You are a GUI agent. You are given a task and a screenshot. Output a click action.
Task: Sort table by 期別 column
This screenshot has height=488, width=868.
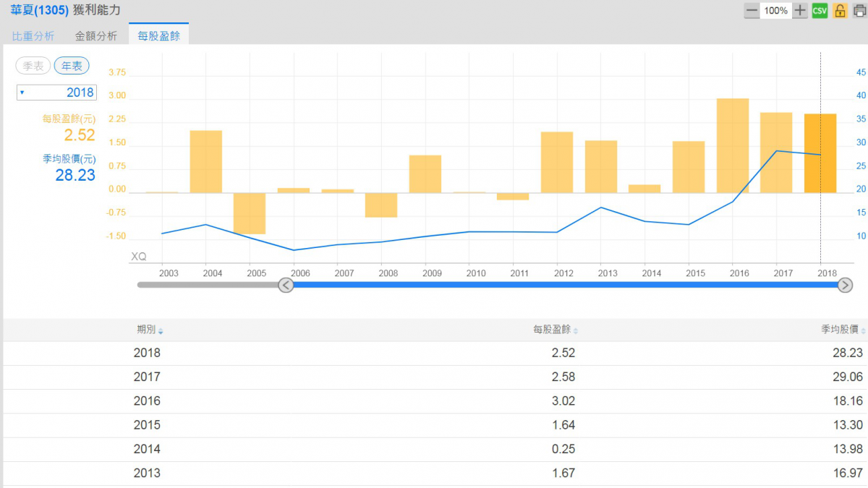(150, 330)
